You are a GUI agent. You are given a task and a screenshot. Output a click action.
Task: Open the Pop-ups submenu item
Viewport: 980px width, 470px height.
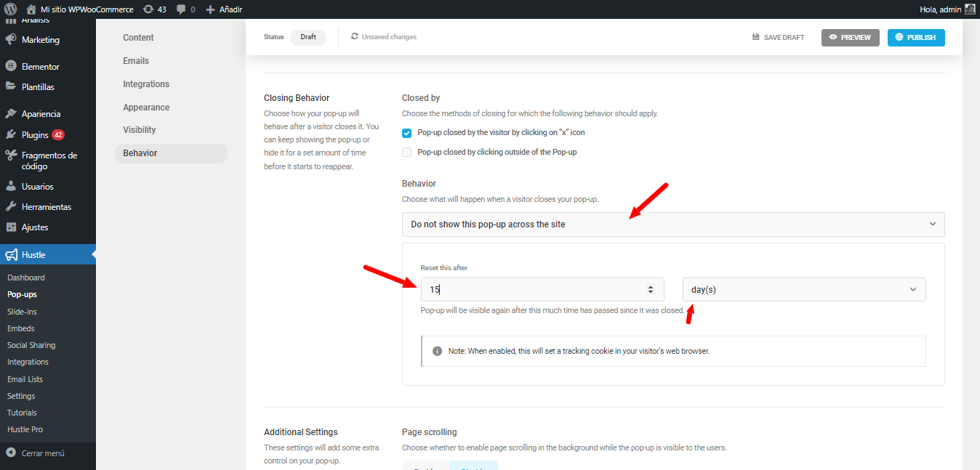[x=22, y=294]
